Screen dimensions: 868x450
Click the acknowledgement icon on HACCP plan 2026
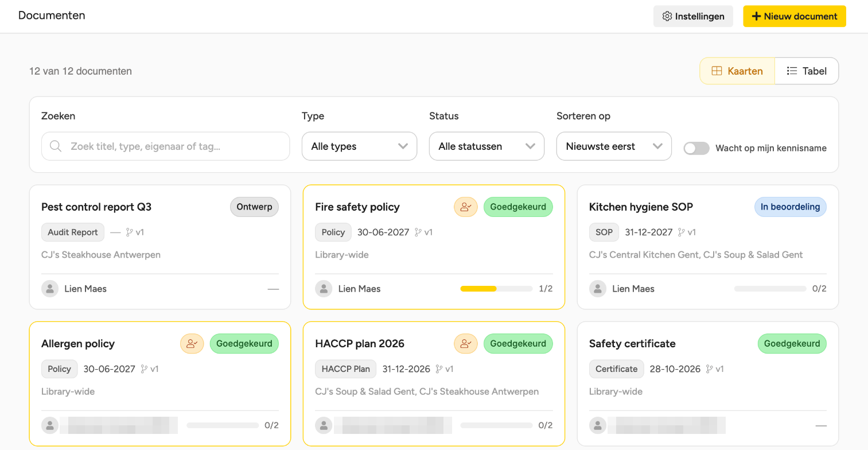point(466,344)
